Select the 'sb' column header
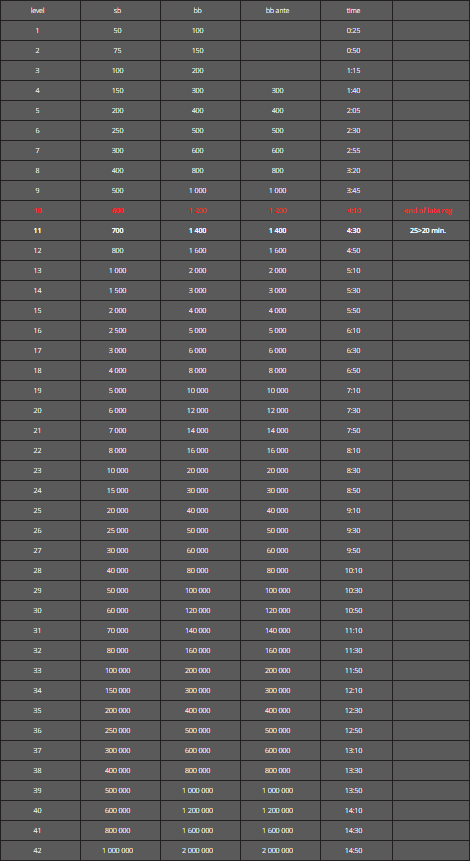The width and height of the screenshot is (470, 861). (x=120, y=10)
